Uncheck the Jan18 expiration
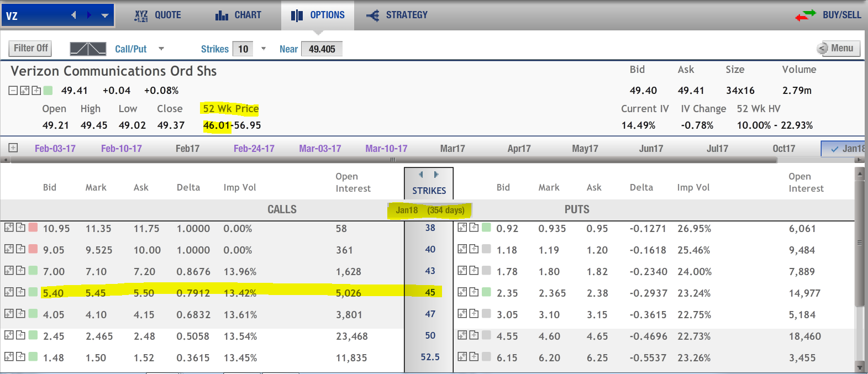The height and width of the screenshot is (374, 868). click(x=844, y=149)
